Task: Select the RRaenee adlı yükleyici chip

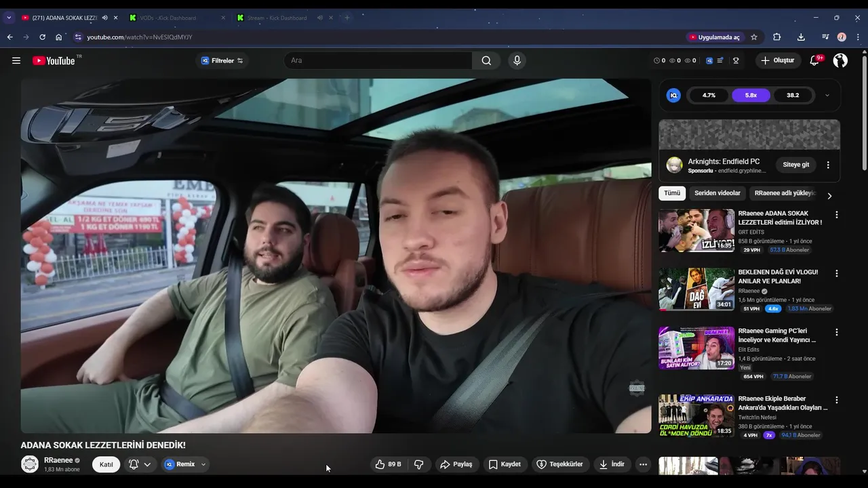Action: (x=784, y=193)
